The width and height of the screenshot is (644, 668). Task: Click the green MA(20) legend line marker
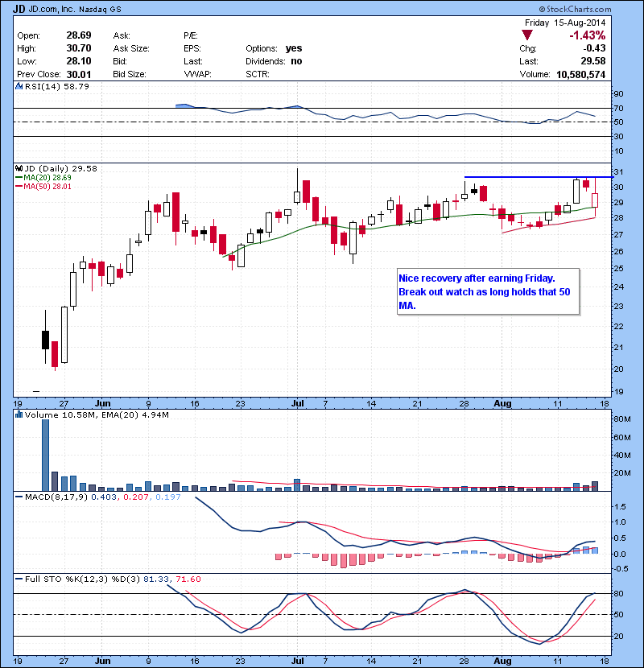click(x=19, y=178)
